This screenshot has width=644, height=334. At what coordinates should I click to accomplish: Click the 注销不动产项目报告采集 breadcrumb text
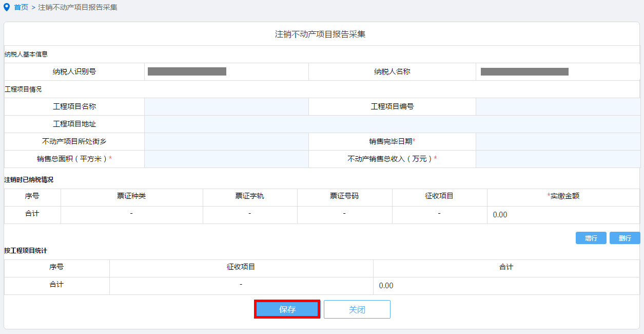77,8
